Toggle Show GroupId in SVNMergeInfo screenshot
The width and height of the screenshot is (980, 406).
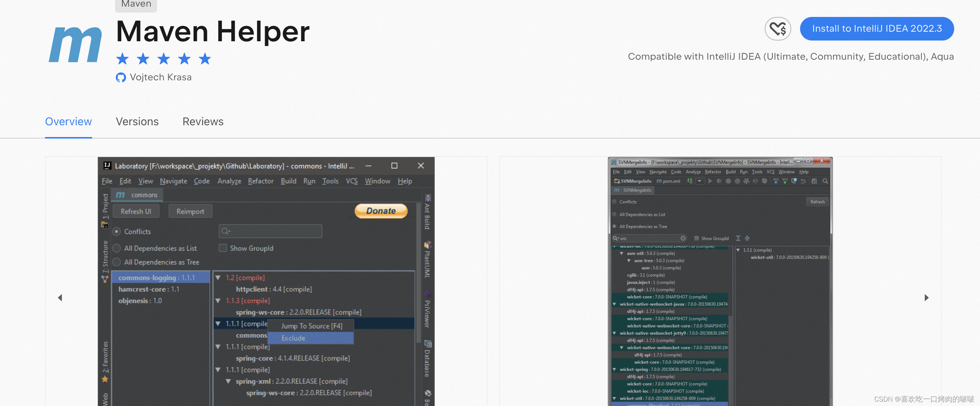(696, 238)
